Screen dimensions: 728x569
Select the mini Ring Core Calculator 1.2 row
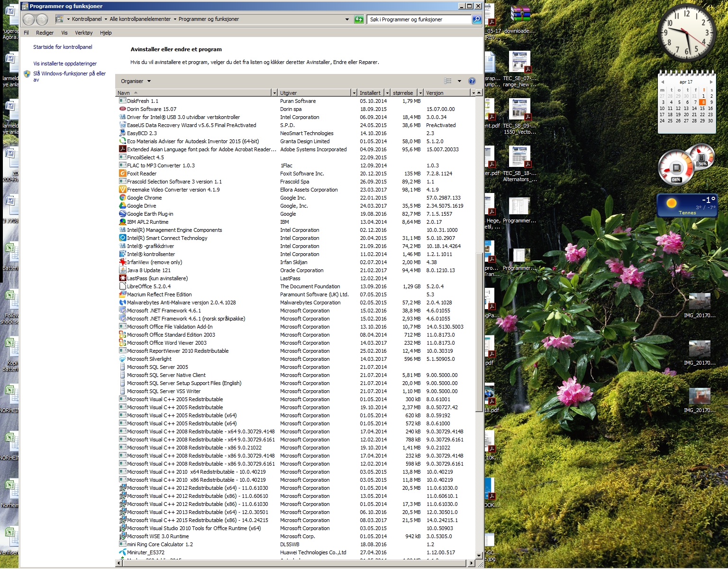(296, 544)
